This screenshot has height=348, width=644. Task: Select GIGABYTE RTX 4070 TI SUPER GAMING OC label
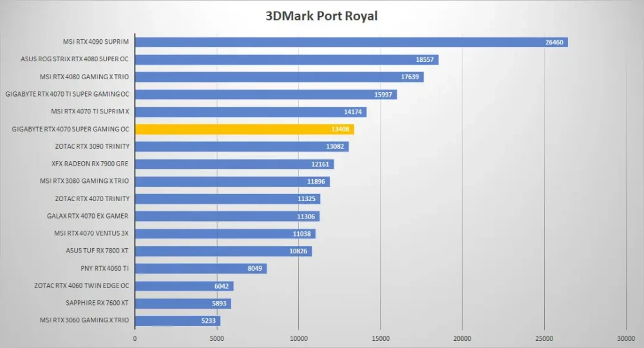click(68, 94)
